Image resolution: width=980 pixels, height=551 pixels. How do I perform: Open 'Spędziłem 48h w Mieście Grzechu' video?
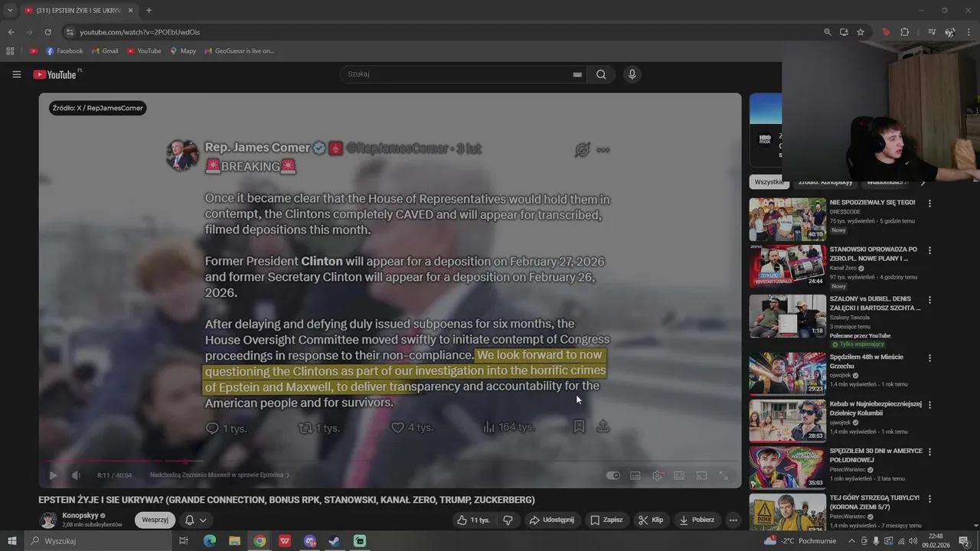pyautogui.click(x=867, y=361)
